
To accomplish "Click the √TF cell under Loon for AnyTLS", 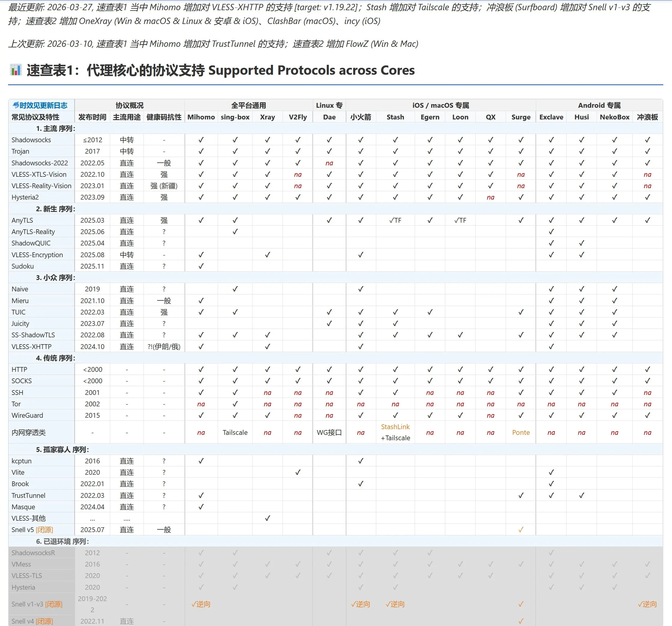I will pyautogui.click(x=460, y=220).
